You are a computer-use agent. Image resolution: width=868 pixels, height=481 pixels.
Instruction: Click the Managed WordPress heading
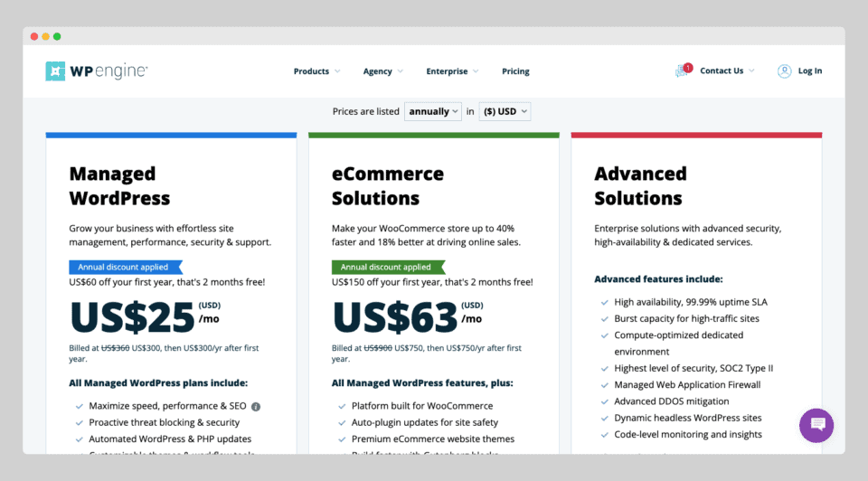pyautogui.click(x=119, y=186)
